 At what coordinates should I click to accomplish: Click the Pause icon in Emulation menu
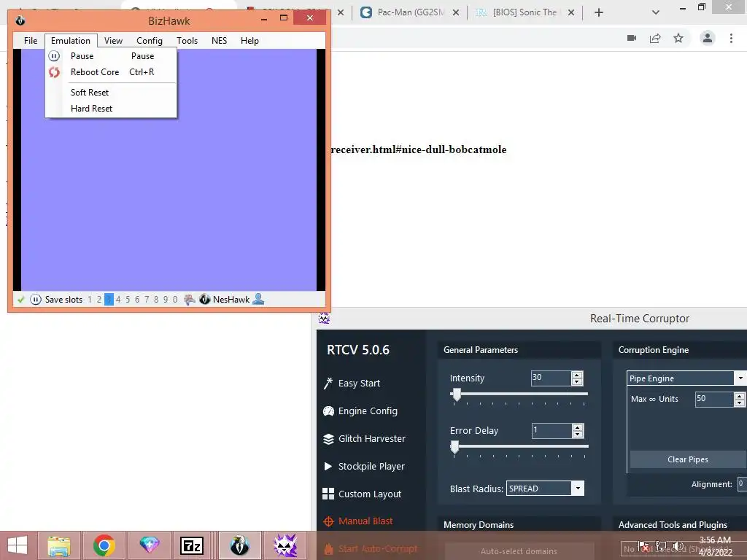[54, 56]
